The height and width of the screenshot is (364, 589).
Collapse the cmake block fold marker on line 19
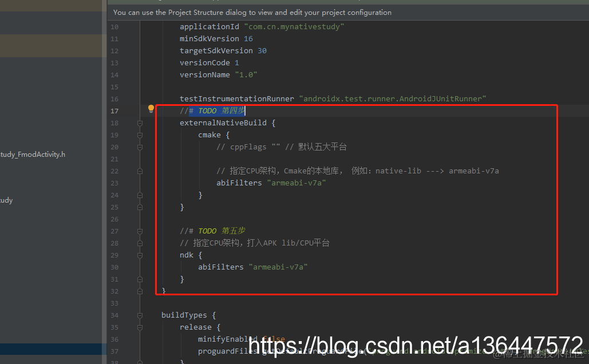coord(140,135)
